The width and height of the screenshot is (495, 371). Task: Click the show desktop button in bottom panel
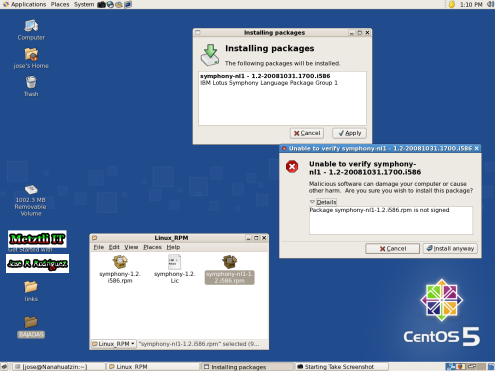click(x=4, y=367)
